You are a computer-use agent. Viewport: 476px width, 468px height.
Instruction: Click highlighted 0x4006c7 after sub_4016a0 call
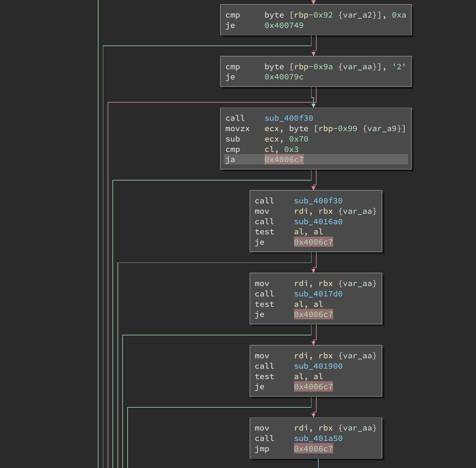(x=313, y=242)
